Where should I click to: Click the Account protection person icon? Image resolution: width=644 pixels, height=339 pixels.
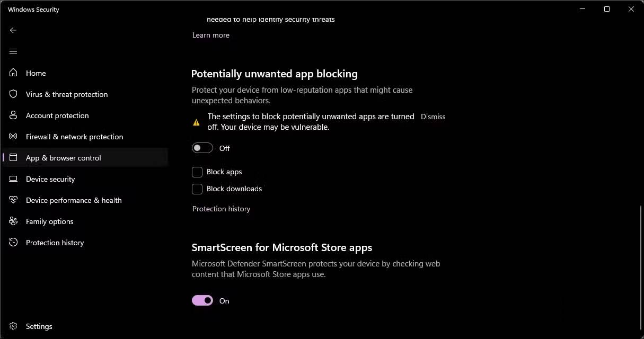point(13,115)
